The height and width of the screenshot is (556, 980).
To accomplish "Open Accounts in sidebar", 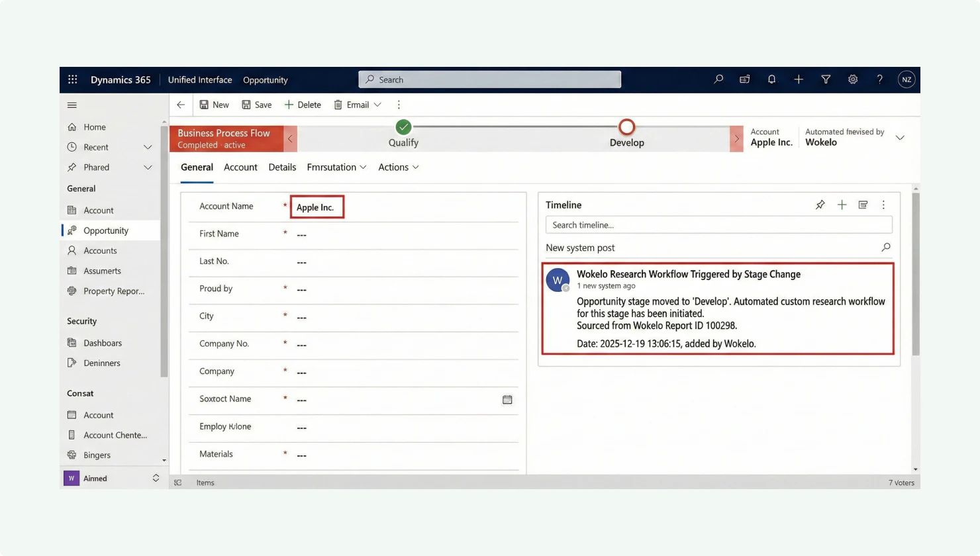I will pos(100,251).
